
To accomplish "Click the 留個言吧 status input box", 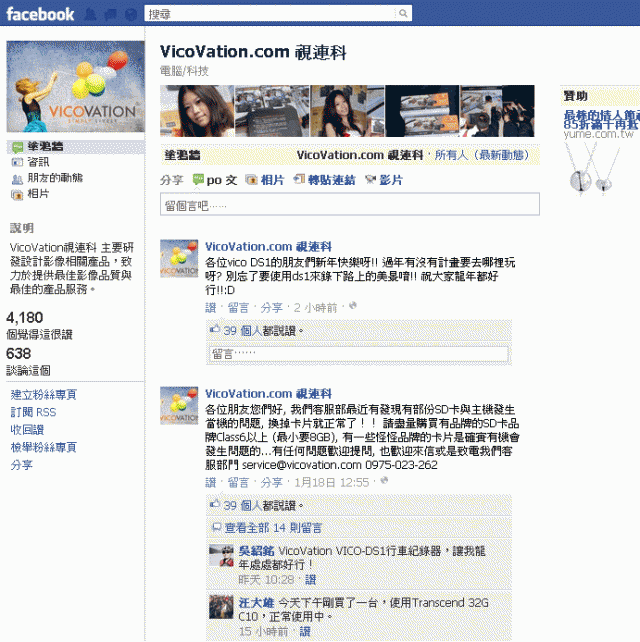I will (350, 204).
